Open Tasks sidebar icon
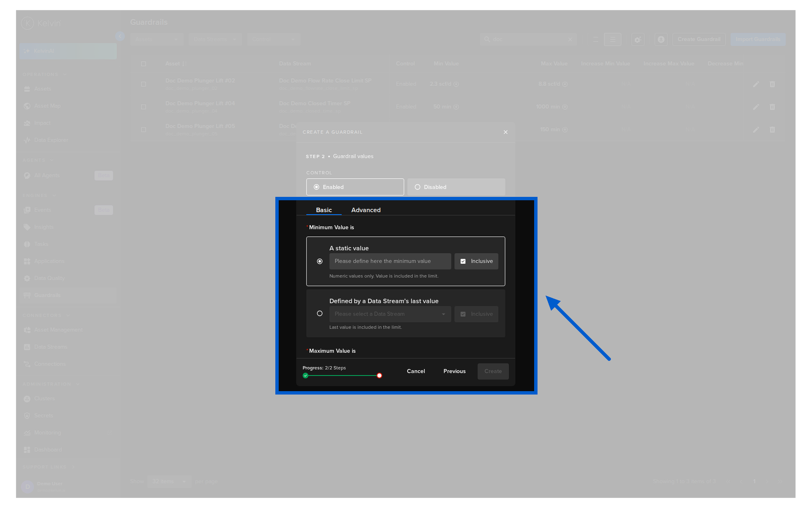This screenshot has height=508, width=812. (27, 244)
